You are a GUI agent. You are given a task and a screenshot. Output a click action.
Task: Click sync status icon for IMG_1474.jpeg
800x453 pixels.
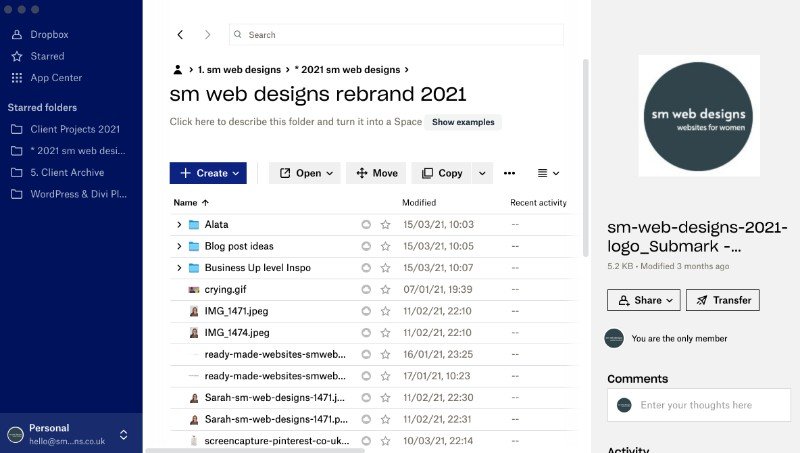(x=366, y=333)
